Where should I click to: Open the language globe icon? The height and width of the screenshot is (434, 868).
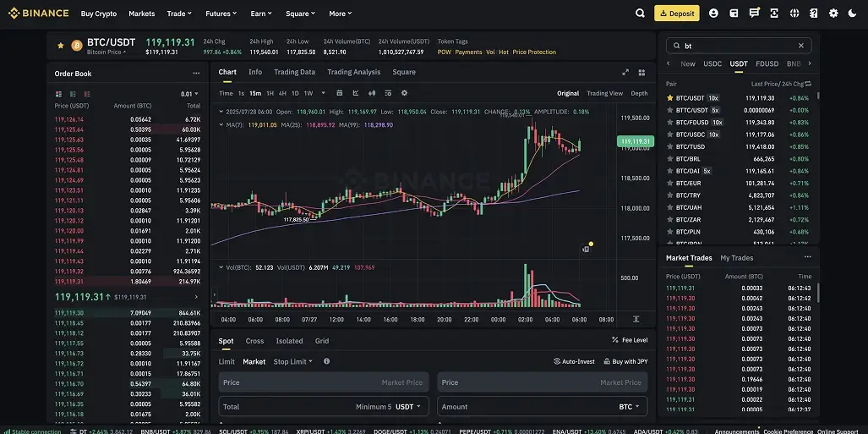pos(794,14)
